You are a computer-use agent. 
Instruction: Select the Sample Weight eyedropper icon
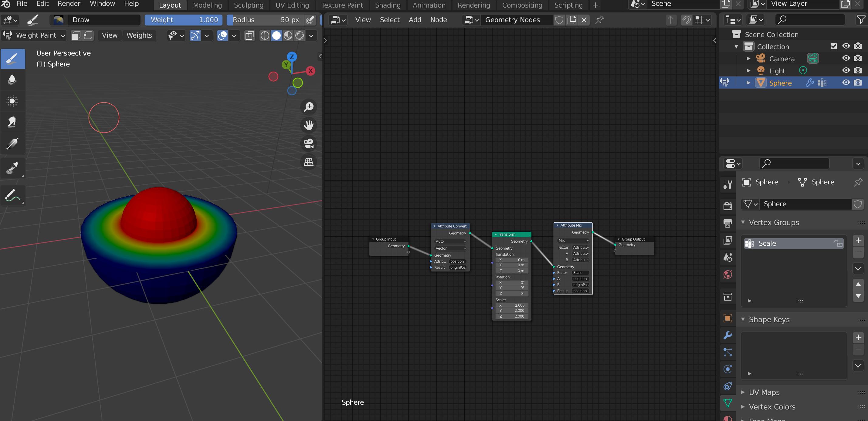coord(12,167)
